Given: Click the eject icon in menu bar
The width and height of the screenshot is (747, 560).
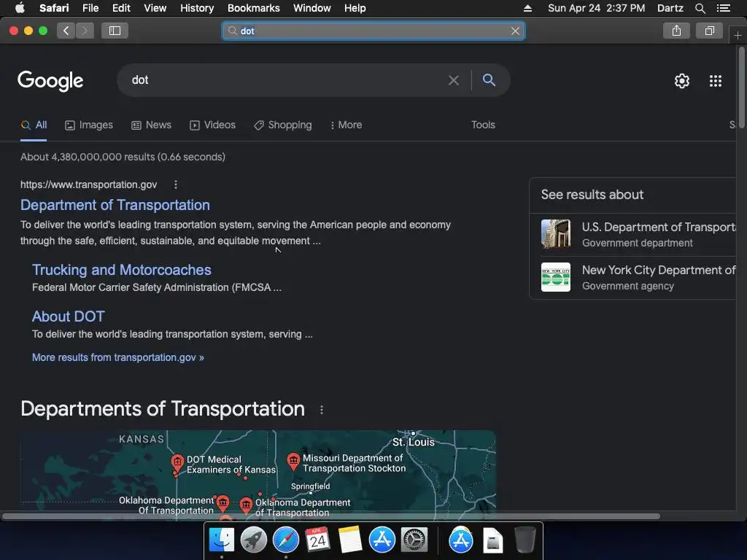Looking at the screenshot, I should pyautogui.click(x=527, y=8).
